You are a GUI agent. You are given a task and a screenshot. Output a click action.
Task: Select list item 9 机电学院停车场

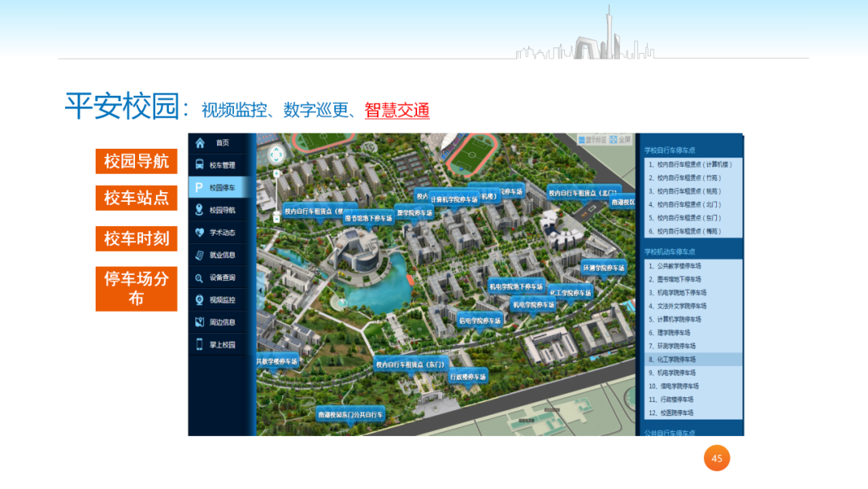point(693,372)
